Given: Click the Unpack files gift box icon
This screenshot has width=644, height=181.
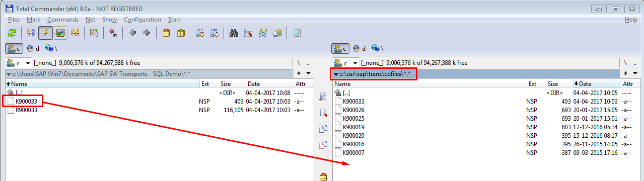Looking at the screenshot, I should click(181, 33).
